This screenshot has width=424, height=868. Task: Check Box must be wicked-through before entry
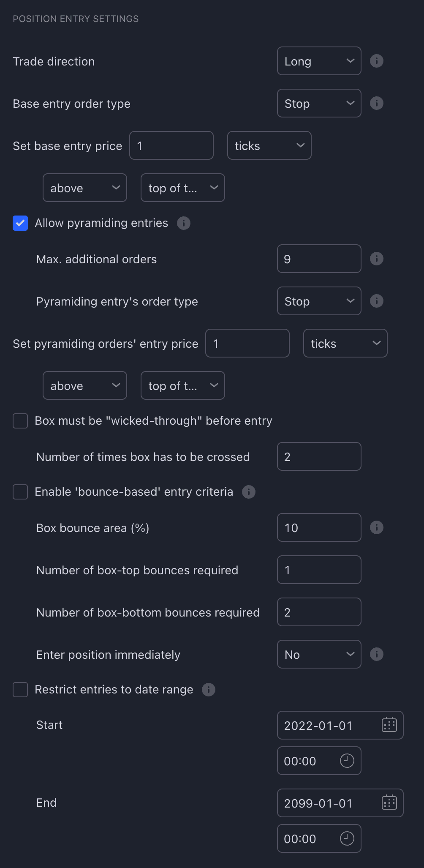[x=20, y=421]
